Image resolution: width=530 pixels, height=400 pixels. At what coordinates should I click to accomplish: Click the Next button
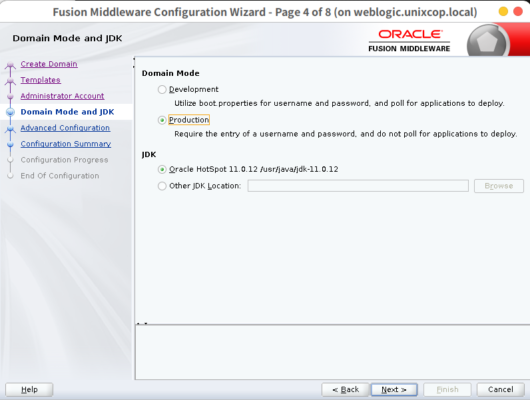[394, 390]
